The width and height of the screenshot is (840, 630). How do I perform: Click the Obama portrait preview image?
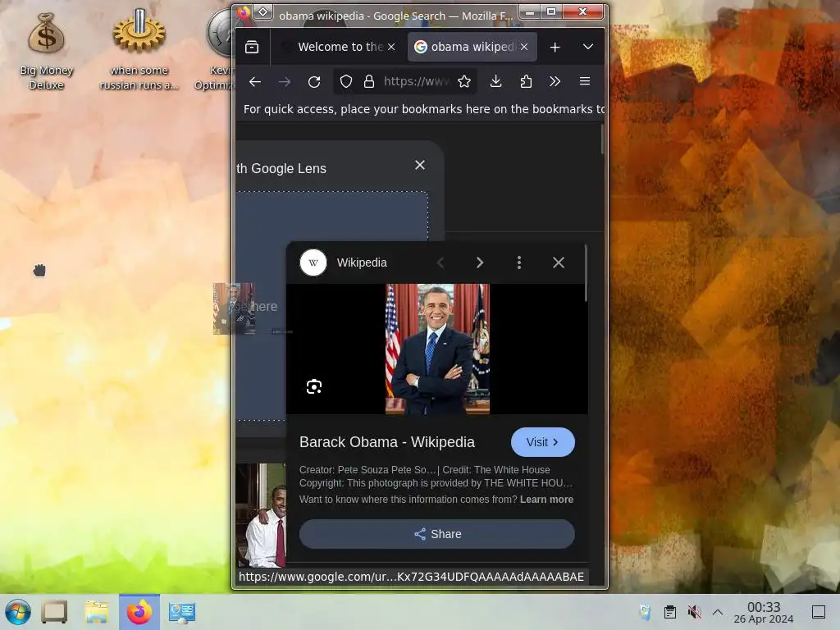(437, 349)
